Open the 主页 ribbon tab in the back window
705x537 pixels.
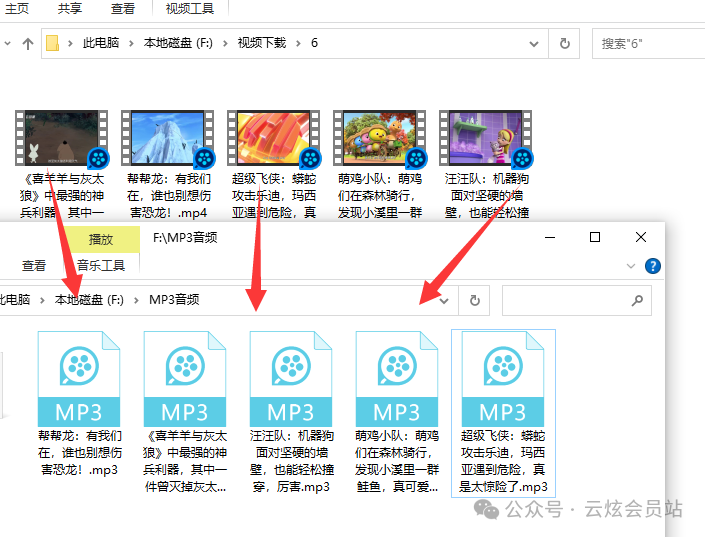point(17,9)
